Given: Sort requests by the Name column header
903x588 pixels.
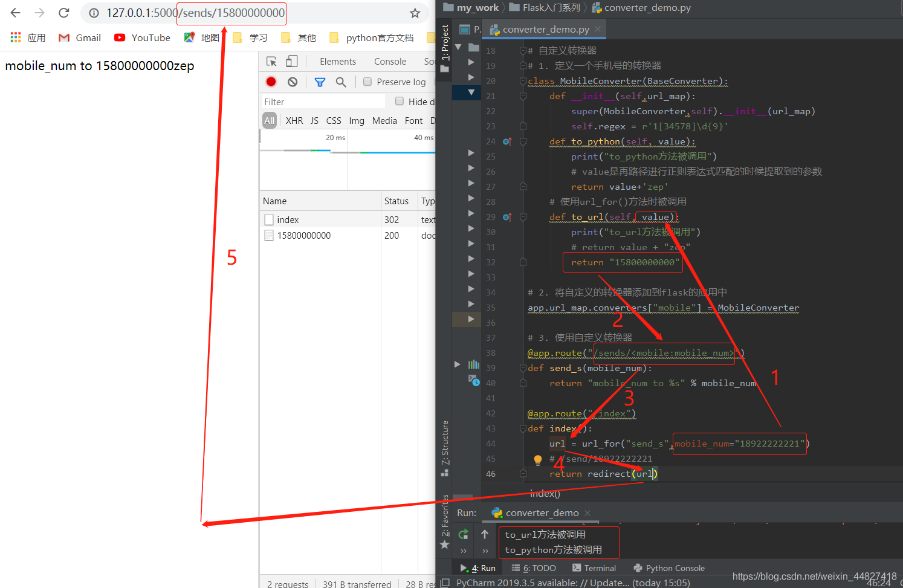Looking at the screenshot, I should pos(320,201).
